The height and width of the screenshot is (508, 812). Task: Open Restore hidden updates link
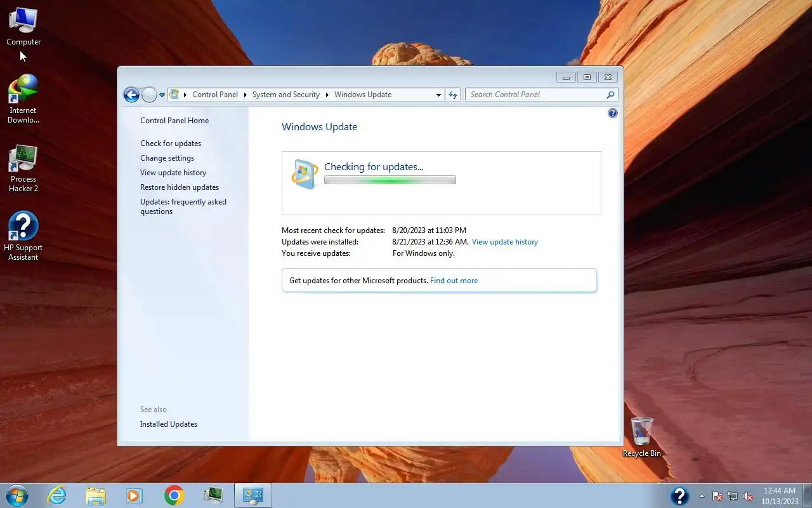coord(180,187)
